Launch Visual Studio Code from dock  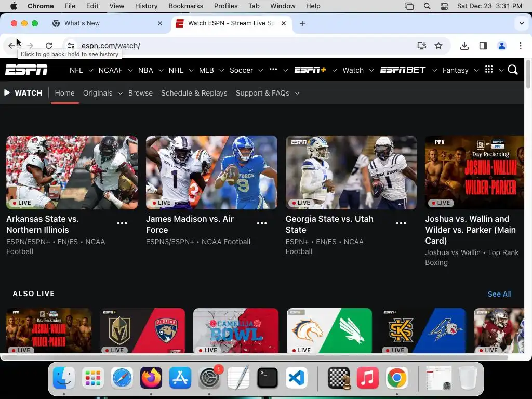[x=297, y=378]
